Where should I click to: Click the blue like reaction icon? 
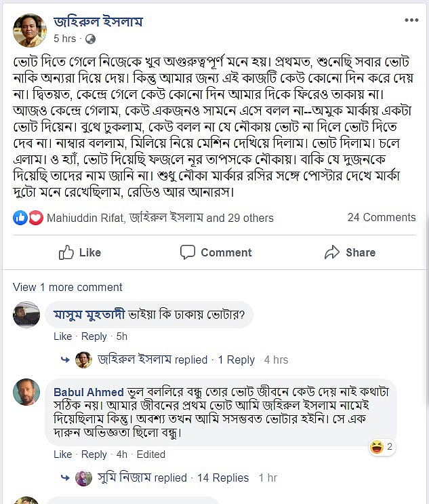20,218
